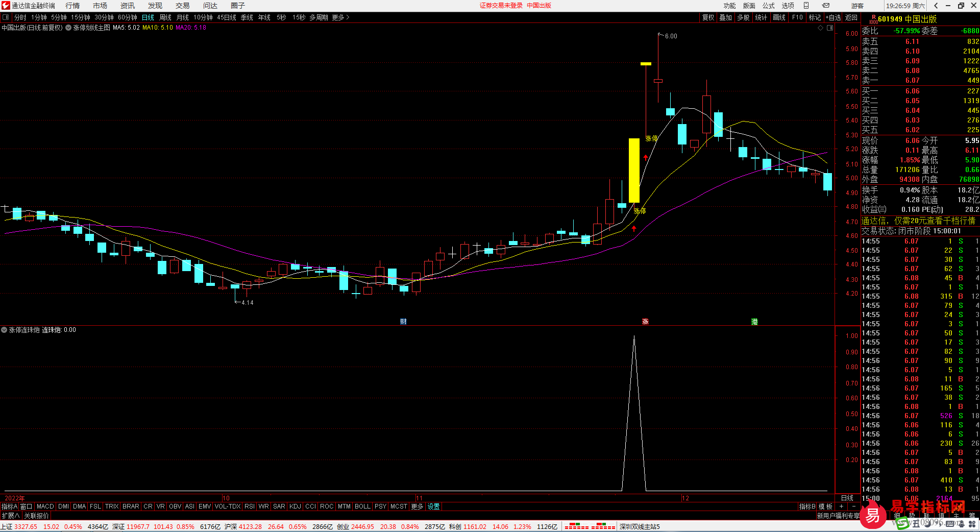The image size is (980, 532).
Task: Open the 资讯 menu
Action: [x=128, y=6]
